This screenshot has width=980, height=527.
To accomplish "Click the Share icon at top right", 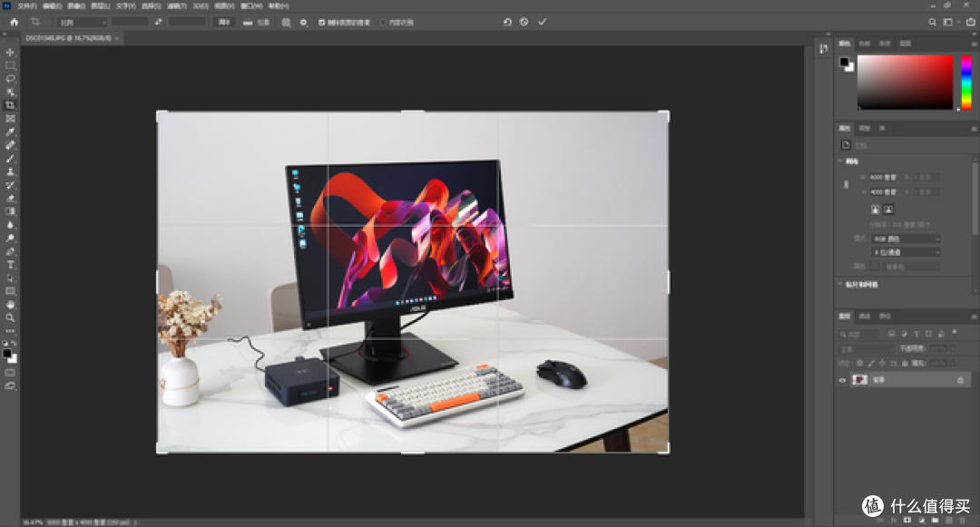I will pos(970,22).
